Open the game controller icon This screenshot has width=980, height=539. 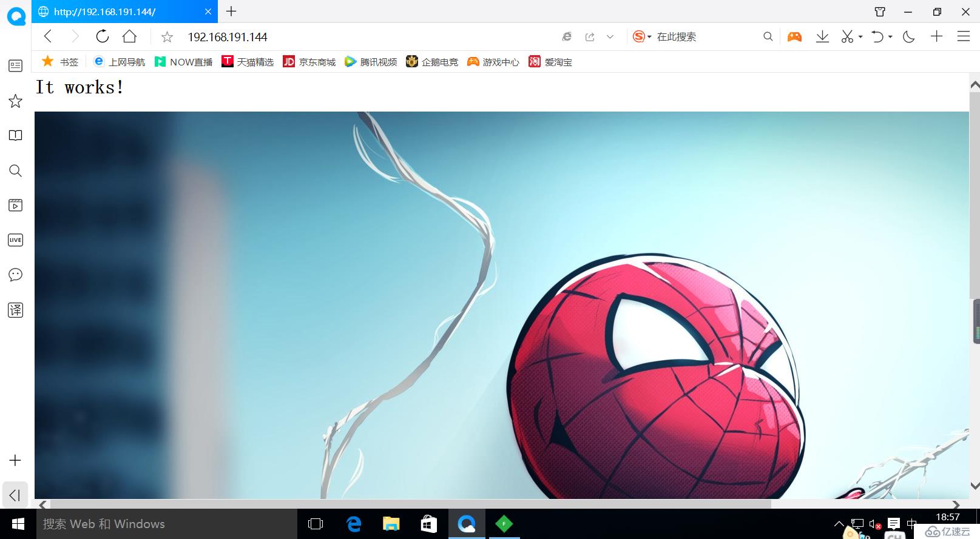[794, 37]
